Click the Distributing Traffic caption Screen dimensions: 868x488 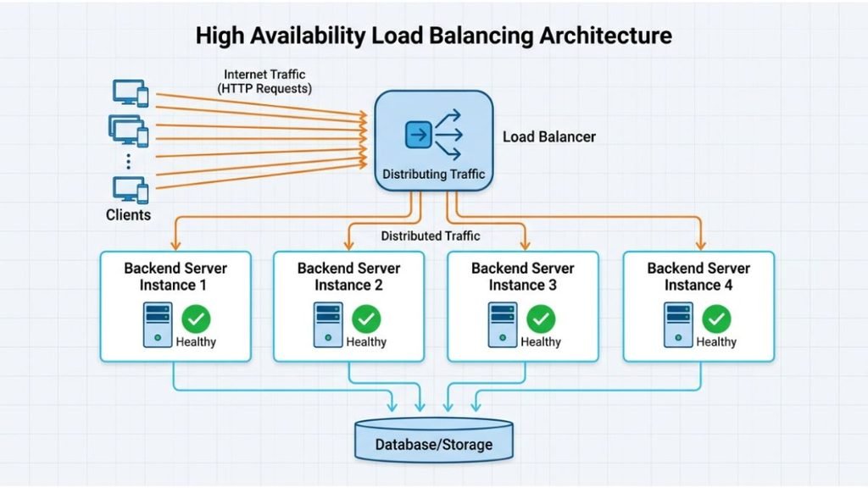click(434, 175)
